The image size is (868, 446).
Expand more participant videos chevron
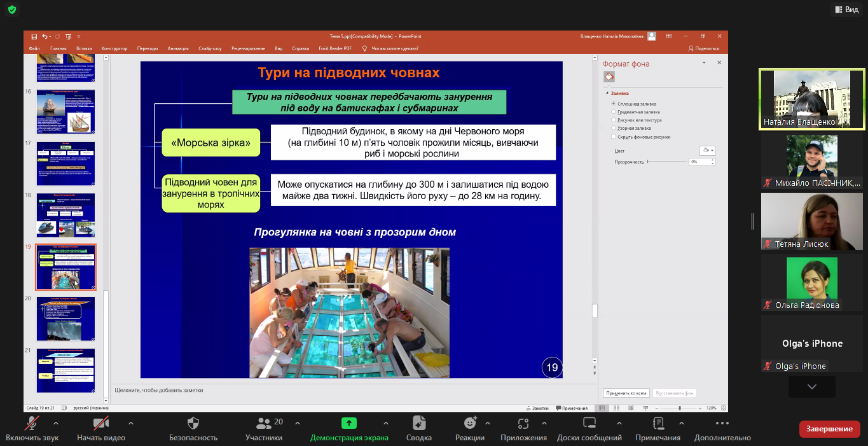pyautogui.click(x=811, y=386)
